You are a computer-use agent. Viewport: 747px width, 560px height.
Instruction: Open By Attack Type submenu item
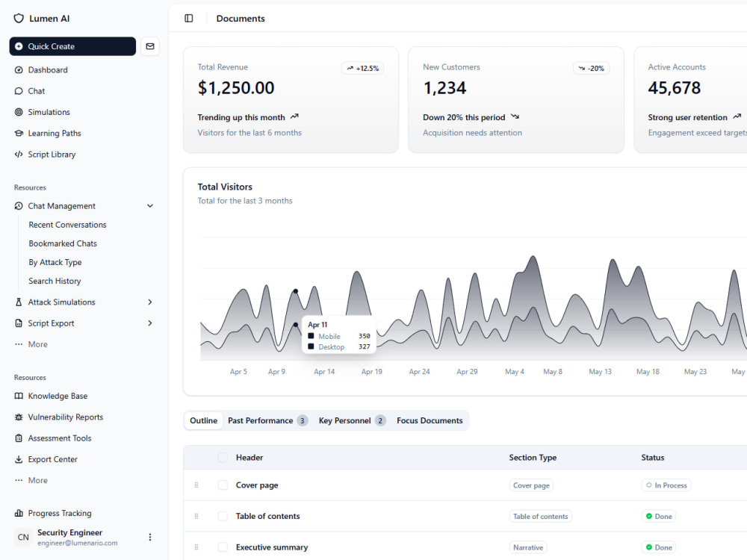click(x=55, y=262)
